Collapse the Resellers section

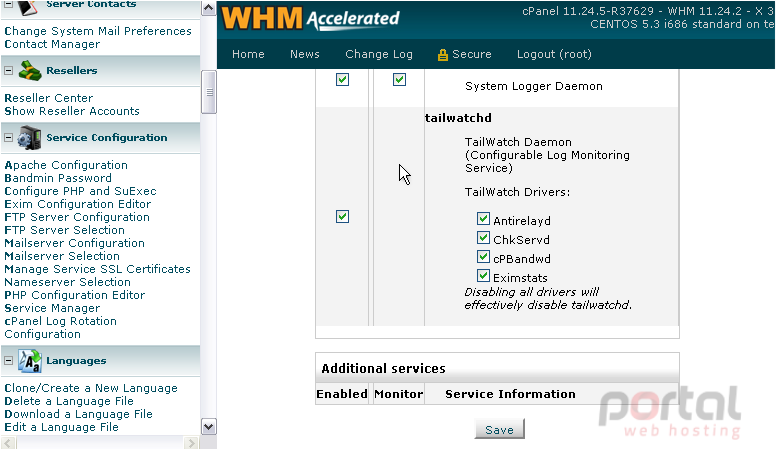[x=8, y=71]
